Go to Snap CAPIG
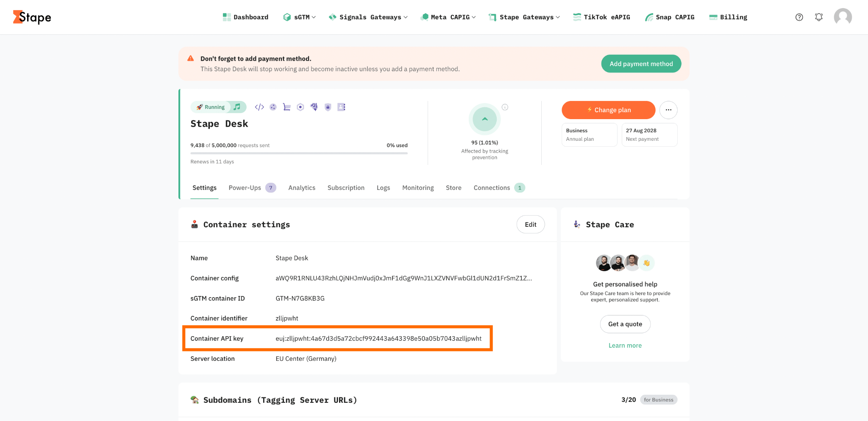This screenshot has height=421, width=868. (670, 17)
